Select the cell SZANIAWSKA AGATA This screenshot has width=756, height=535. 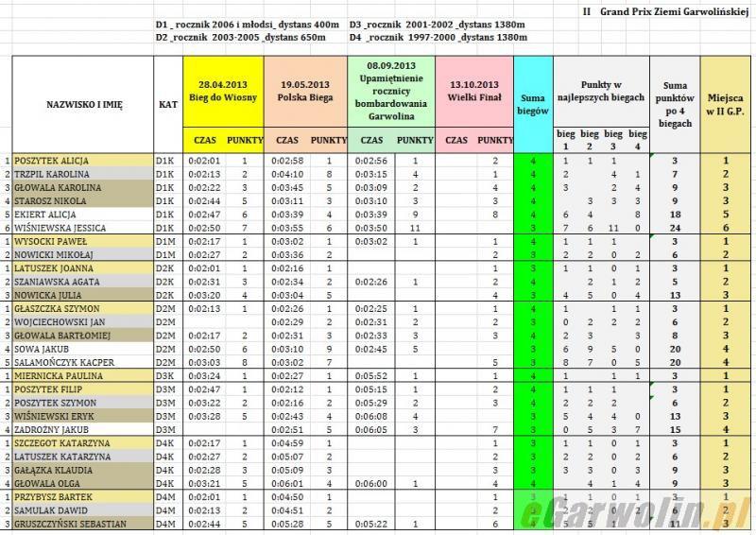pyautogui.click(x=83, y=282)
